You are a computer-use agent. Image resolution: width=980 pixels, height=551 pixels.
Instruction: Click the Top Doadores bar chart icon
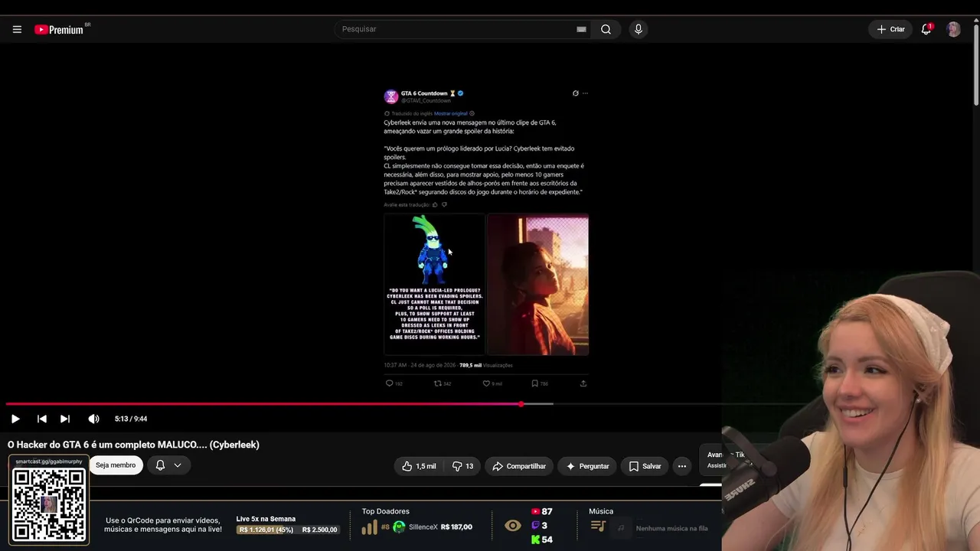click(369, 527)
